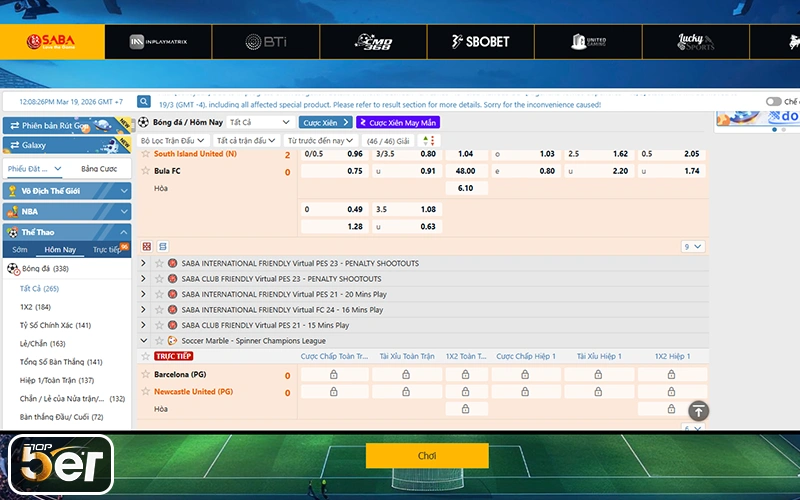Collapse the Thể Thao section
The width and height of the screenshot is (800, 500).
click(x=67, y=232)
